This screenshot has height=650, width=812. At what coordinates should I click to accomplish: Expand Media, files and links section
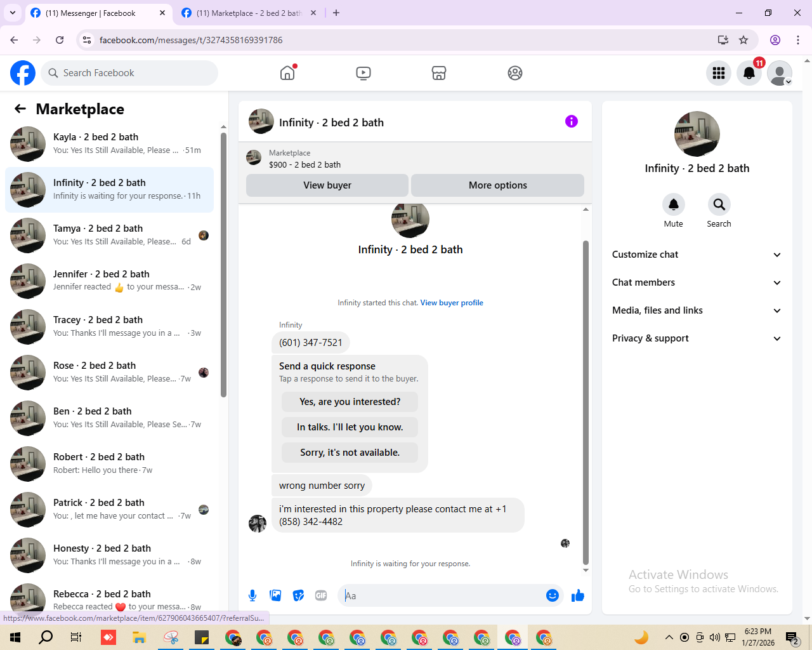coord(697,310)
